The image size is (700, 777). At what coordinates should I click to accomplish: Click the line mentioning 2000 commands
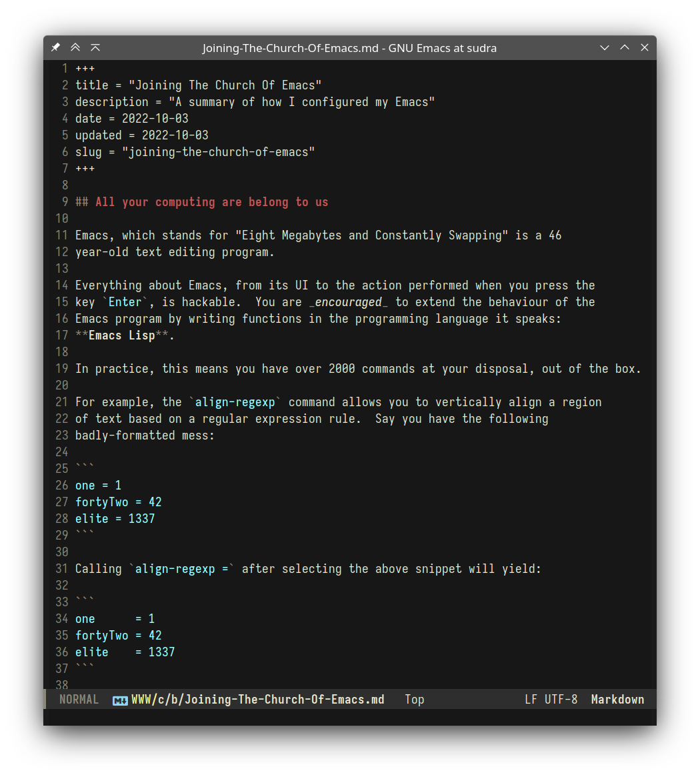[x=358, y=369]
